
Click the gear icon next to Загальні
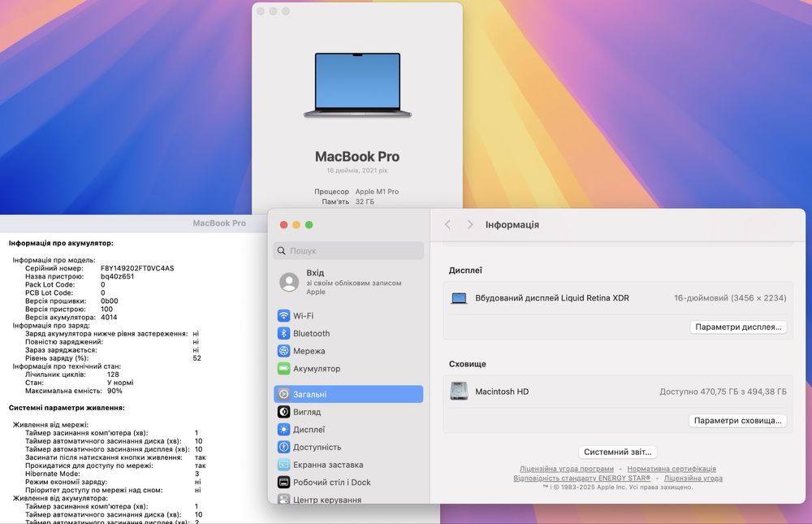click(x=283, y=394)
